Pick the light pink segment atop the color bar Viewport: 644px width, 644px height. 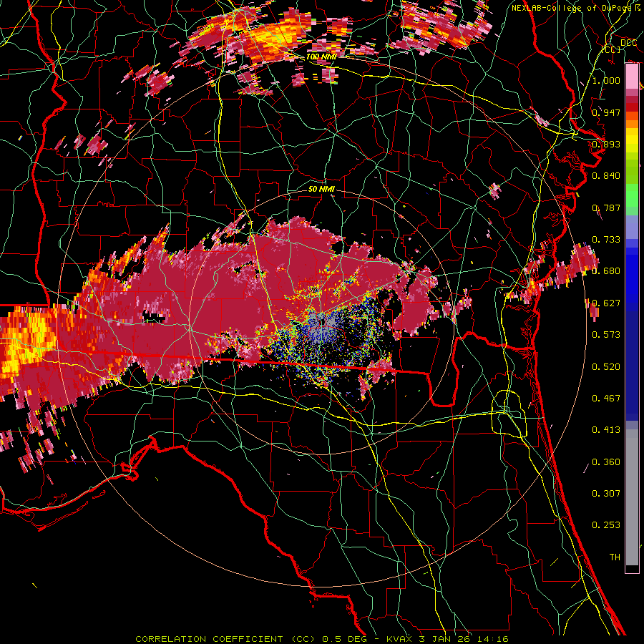[x=632, y=76]
